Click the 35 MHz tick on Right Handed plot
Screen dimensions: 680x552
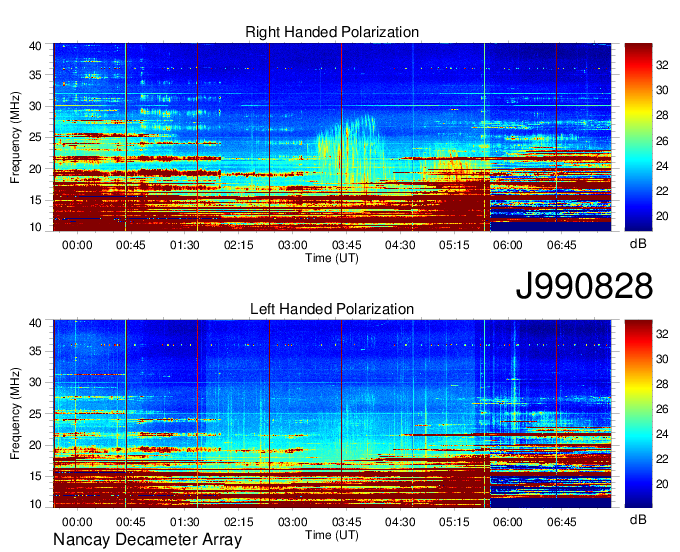(x=35, y=75)
